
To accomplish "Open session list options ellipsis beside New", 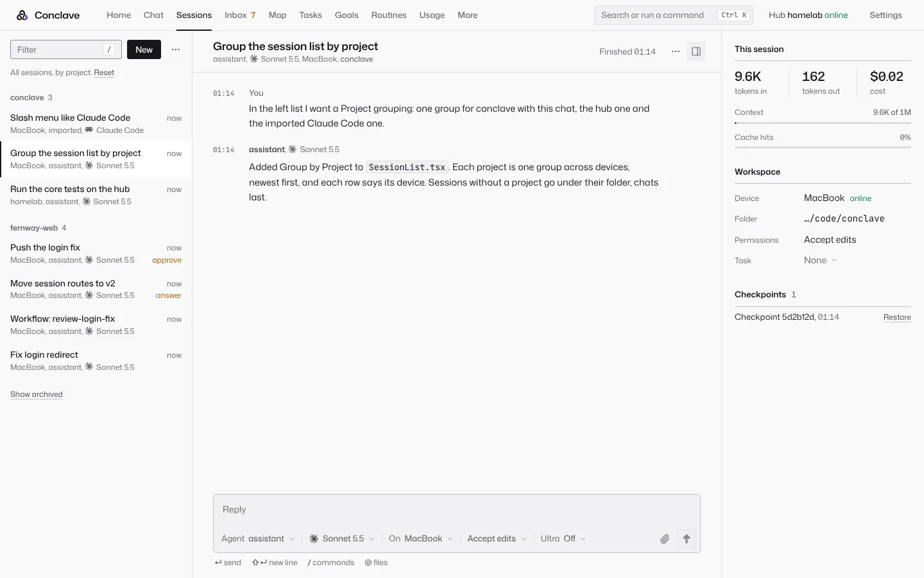I will (176, 49).
